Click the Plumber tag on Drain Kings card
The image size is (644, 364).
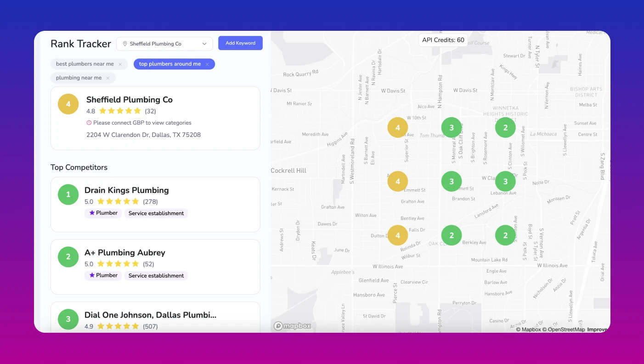coord(103,213)
